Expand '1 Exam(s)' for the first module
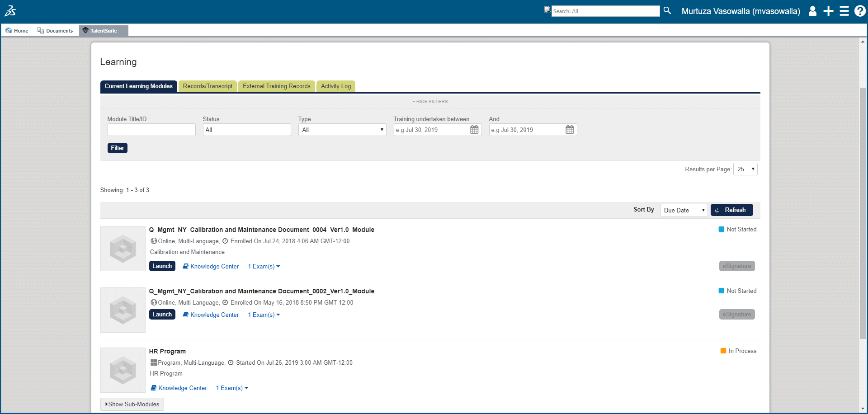Image resolution: width=868 pixels, height=414 pixels. click(264, 266)
